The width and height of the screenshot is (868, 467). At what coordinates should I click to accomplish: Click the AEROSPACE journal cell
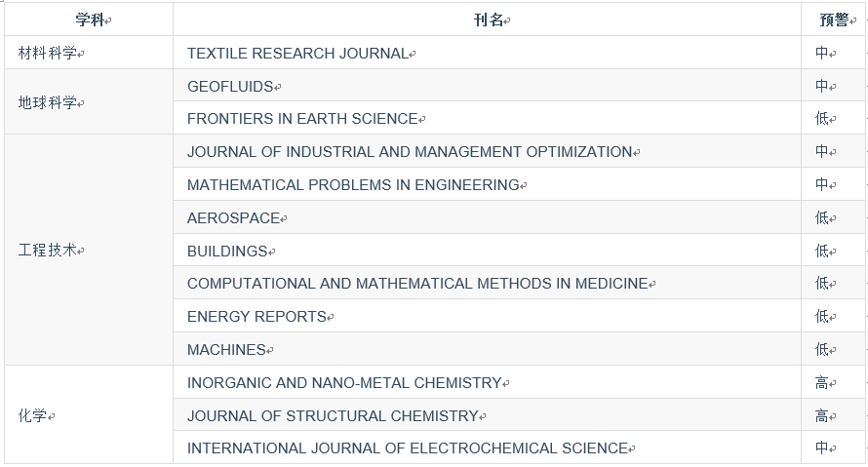233,218
